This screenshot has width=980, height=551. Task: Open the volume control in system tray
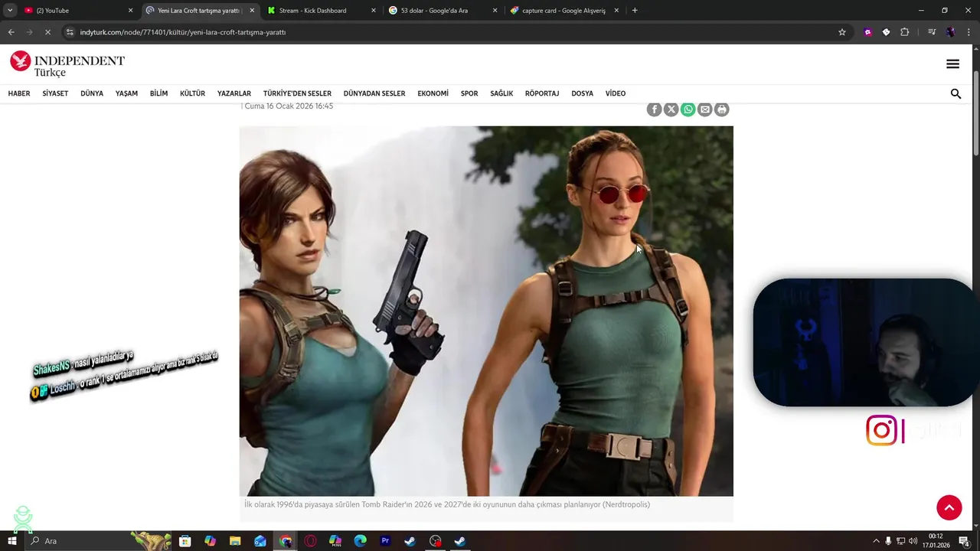click(913, 541)
